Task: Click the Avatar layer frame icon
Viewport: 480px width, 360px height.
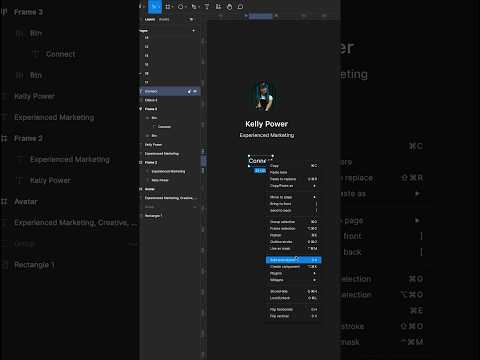Action: point(141,189)
